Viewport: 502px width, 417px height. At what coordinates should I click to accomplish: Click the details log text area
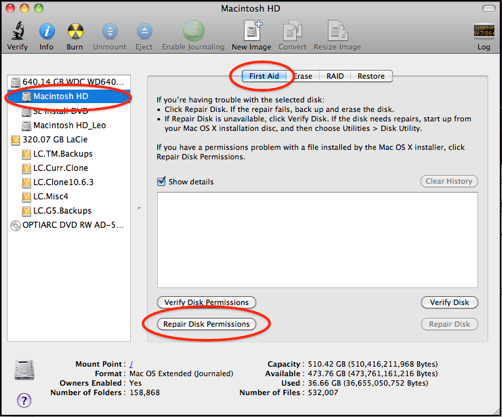pos(317,240)
